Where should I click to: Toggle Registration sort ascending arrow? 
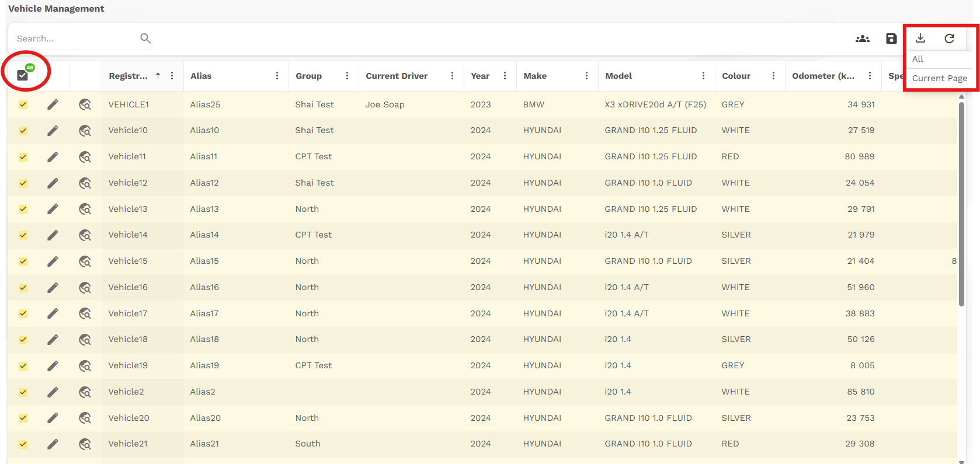(158, 75)
